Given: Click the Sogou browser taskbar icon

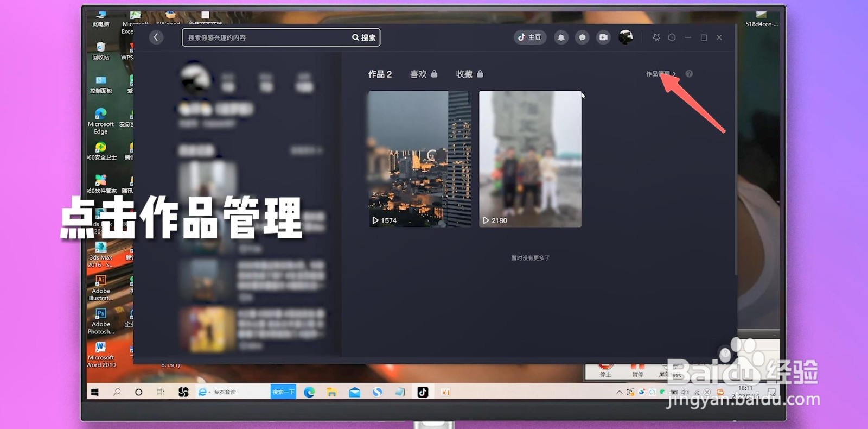Looking at the screenshot, I should [377, 392].
